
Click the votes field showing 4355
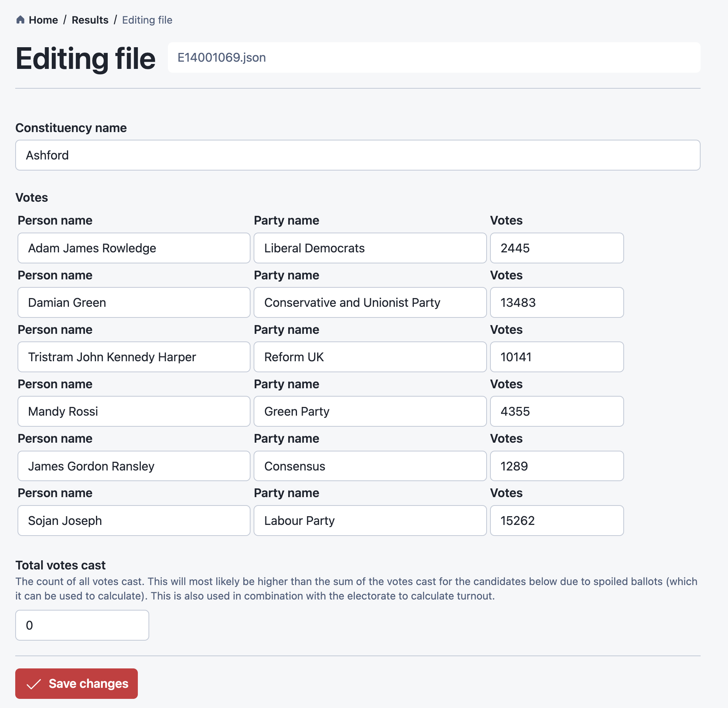coord(557,411)
